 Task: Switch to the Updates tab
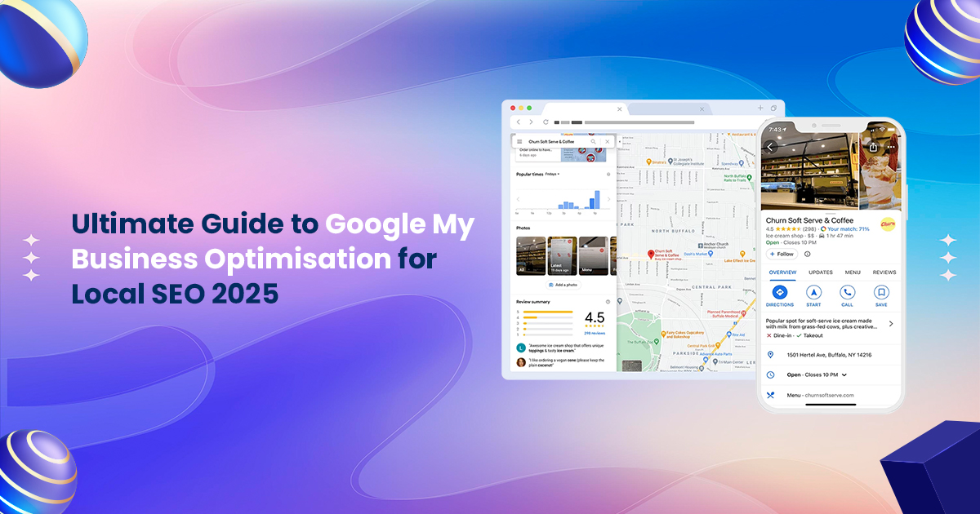tap(819, 273)
